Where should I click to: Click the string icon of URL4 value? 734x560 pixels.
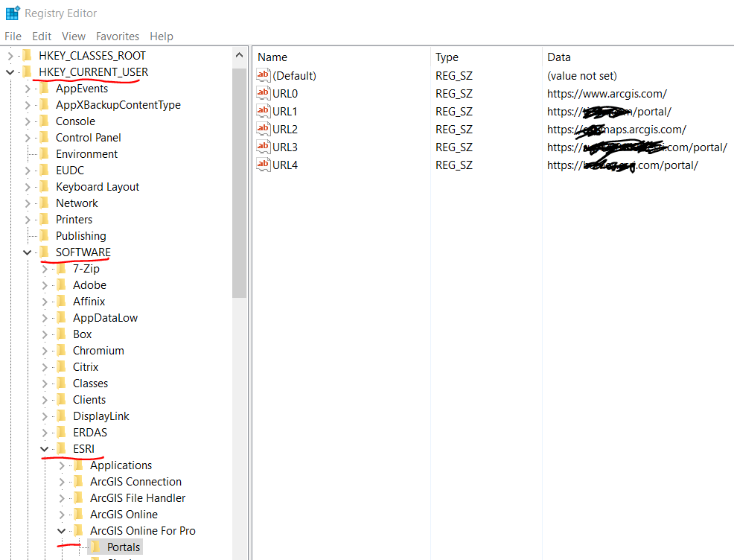tap(263, 165)
